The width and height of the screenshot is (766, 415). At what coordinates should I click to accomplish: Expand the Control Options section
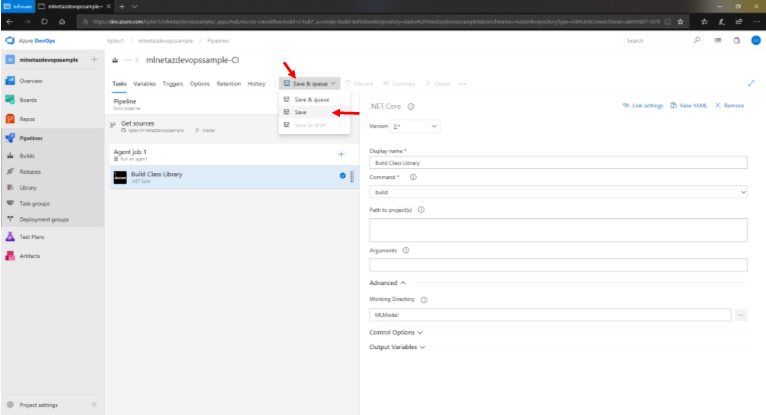point(397,332)
